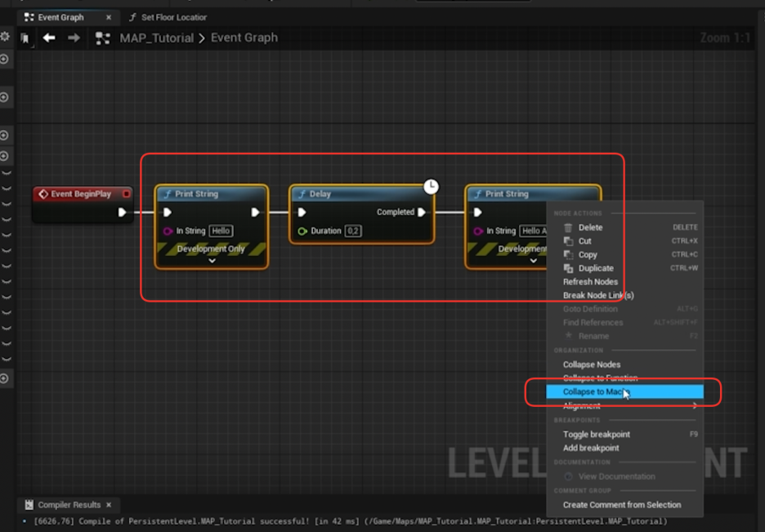Expand the second Print String node options

533,261
